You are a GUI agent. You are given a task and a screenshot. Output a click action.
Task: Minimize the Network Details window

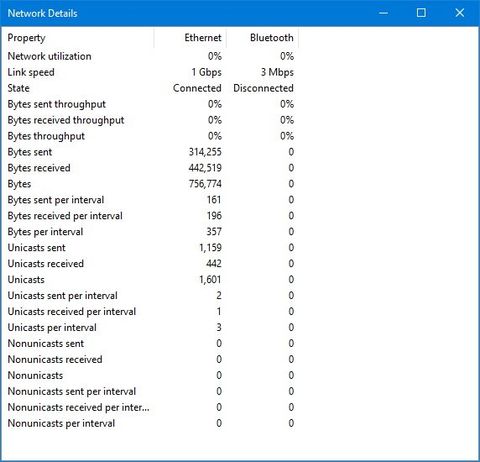point(384,13)
